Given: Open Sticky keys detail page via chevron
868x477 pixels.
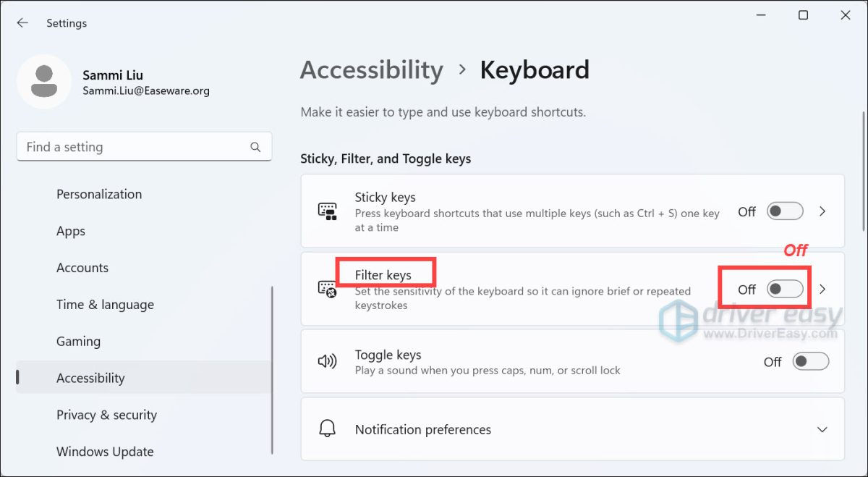Looking at the screenshot, I should (822, 211).
